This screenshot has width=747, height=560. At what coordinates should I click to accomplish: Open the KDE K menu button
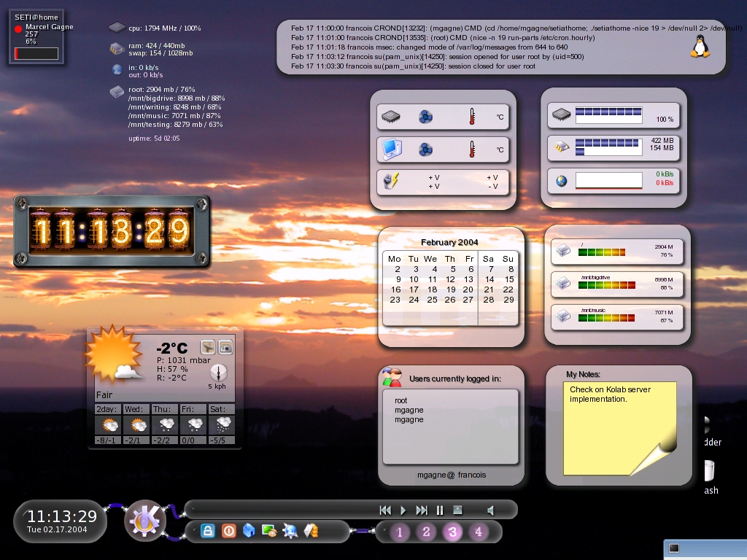pyautogui.click(x=144, y=521)
